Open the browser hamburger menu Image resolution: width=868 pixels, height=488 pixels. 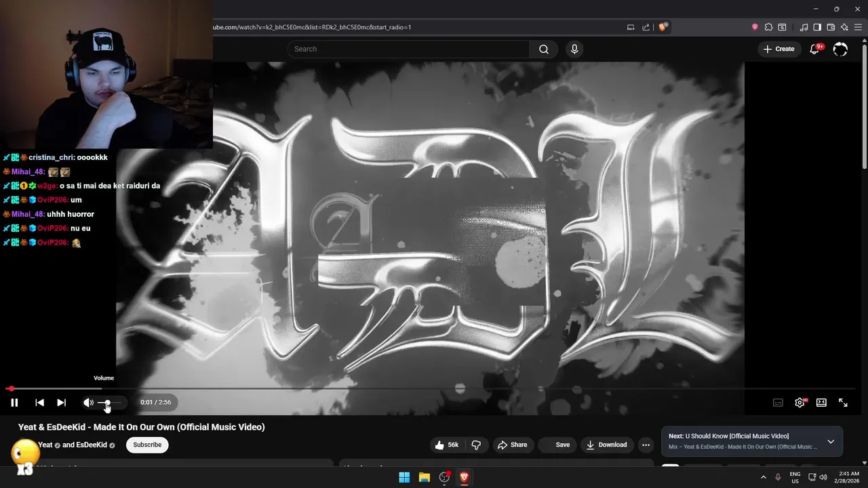coord(858,27)
